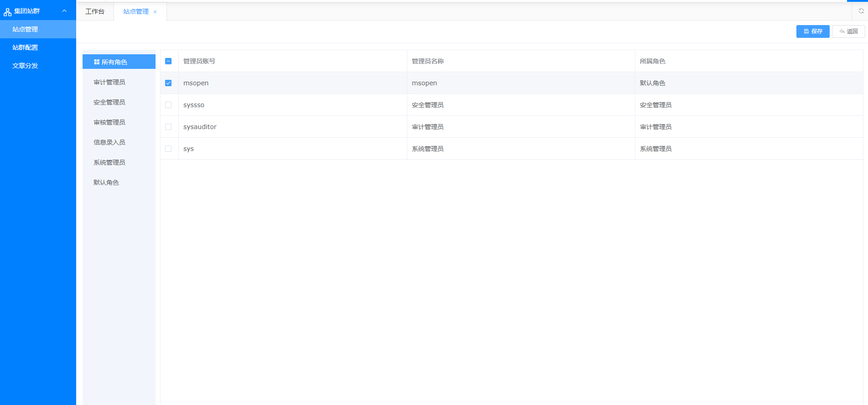
Task: Click the 管理员账号 column header
Action: (x=199, y=61)
